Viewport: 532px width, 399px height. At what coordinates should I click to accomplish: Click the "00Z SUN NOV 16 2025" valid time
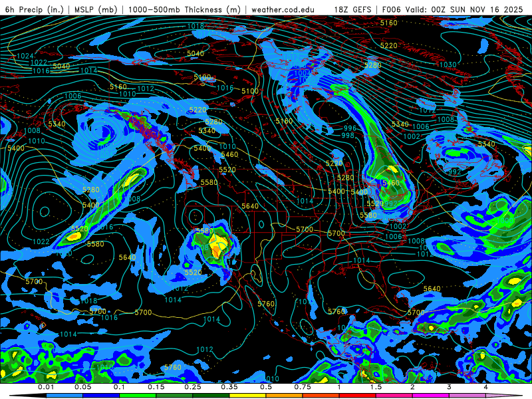[x=477, y=9]
